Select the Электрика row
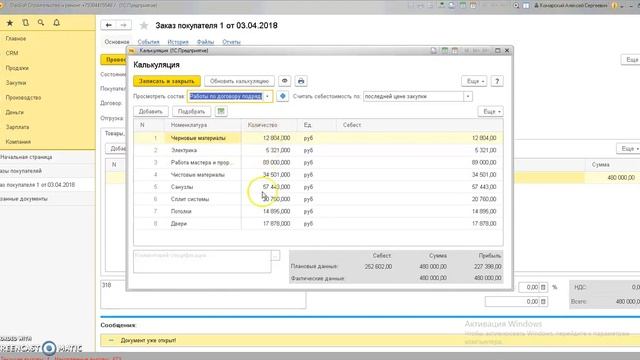This screenshot has width=640, height=360. pyautogui.click(x=318, y=150)
